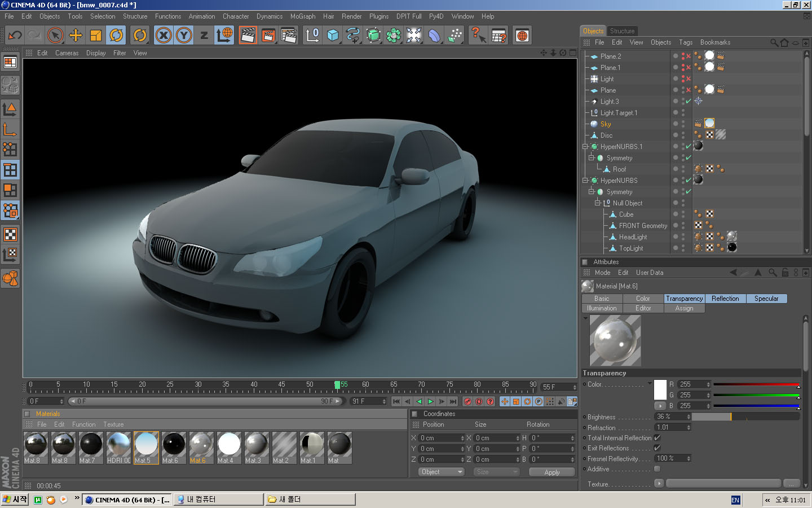Click frame 55 marker on timeline
812x508 pixels.
pyautogui.click(x=338, y=386)
